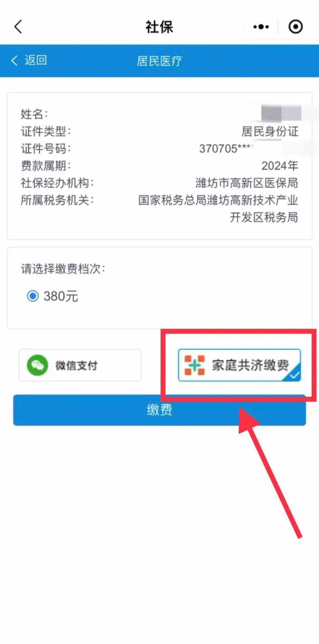Tap the 380元 label text
This screenshot has width=319, height=644.
[61, 296]
